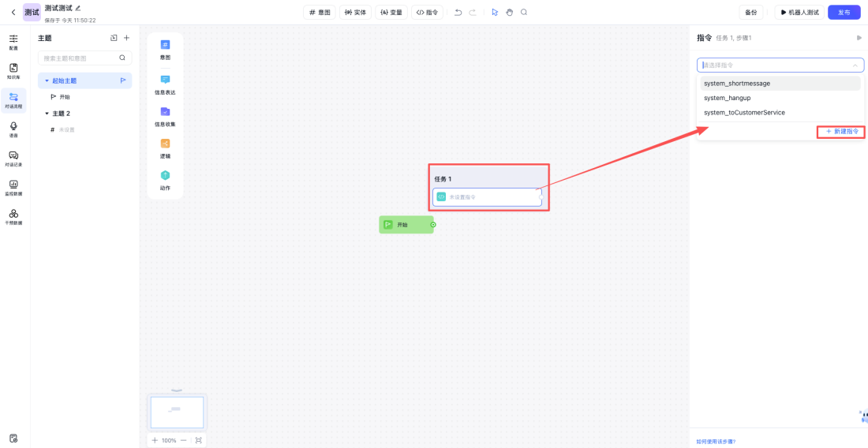Screen dimensions: 868x448
Task: Pick the 动作 node from the palette
Action: coord(165,181)
